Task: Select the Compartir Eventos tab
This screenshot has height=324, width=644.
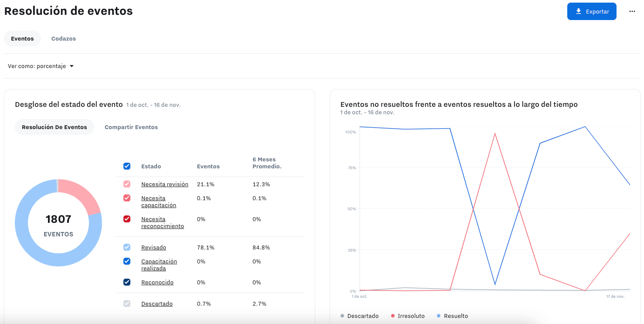Action: (131, 127)
